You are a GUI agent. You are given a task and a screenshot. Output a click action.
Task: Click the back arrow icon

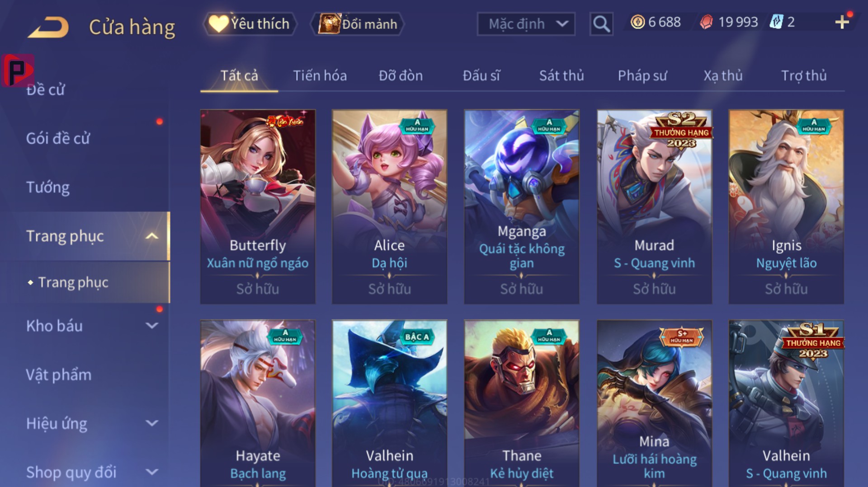point(49,27)
